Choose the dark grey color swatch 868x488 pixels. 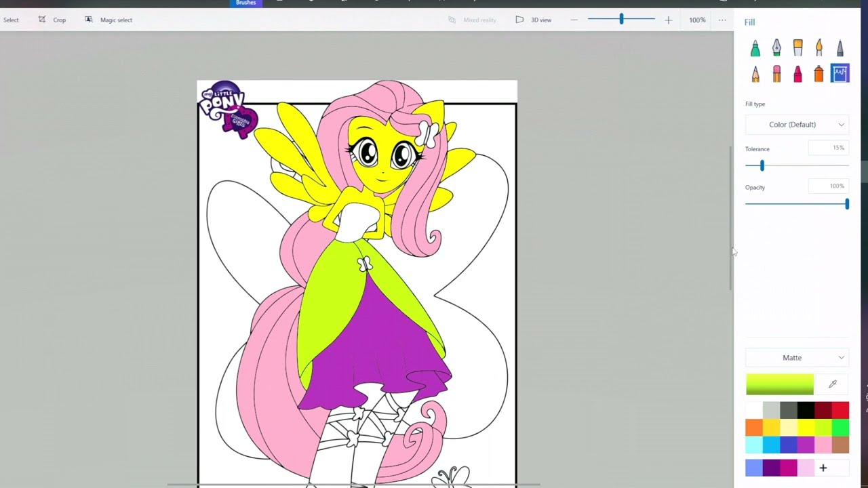click(788, 410)
